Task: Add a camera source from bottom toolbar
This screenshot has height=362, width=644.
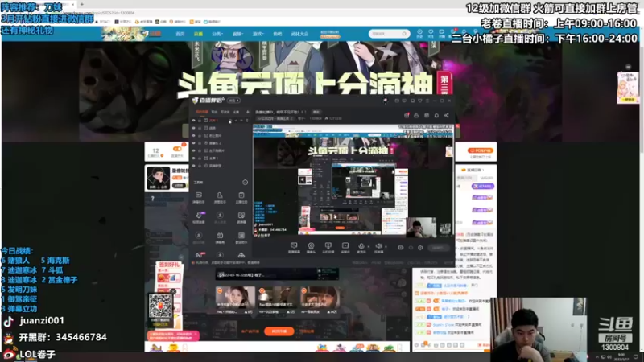Action: (x=311, y=247)
